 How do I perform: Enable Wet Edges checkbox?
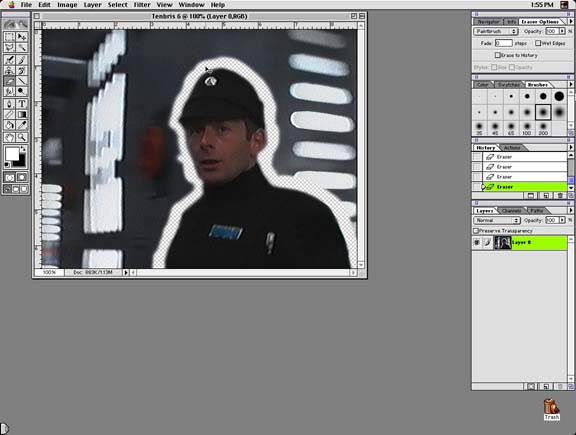(x=538, y=43)
